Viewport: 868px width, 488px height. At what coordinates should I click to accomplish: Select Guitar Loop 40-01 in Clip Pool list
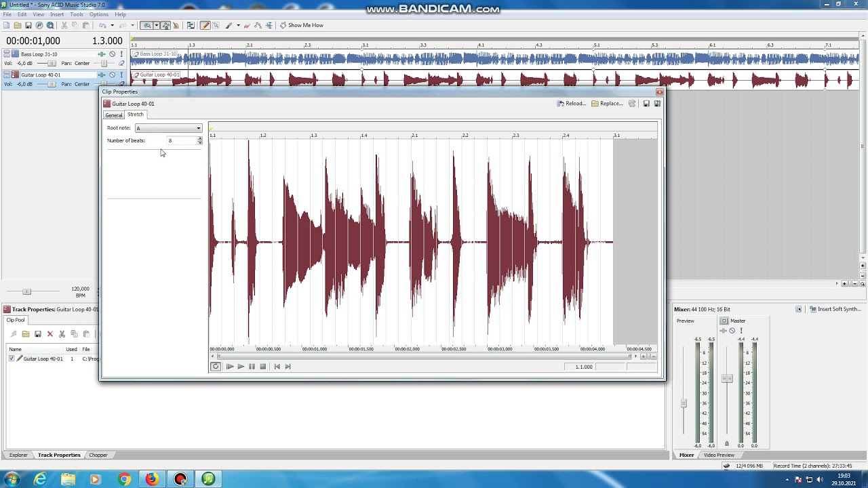click(43, 359)
